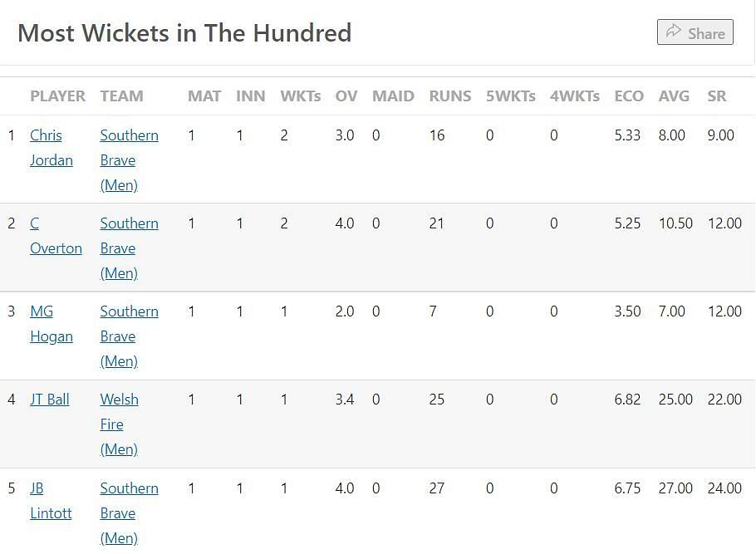Click the MAID column header
This screenshot has height=554, width=756.
coord(393,96)
